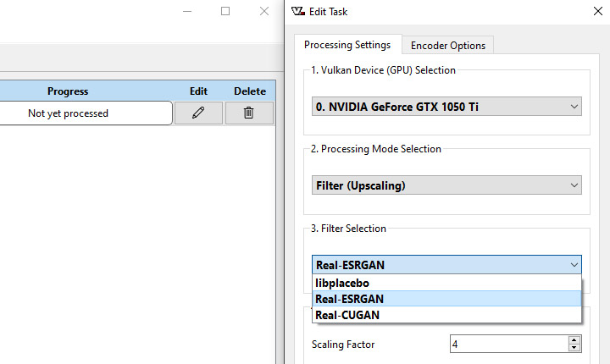
Task: Maximize the main window
Action: (225, 11)
